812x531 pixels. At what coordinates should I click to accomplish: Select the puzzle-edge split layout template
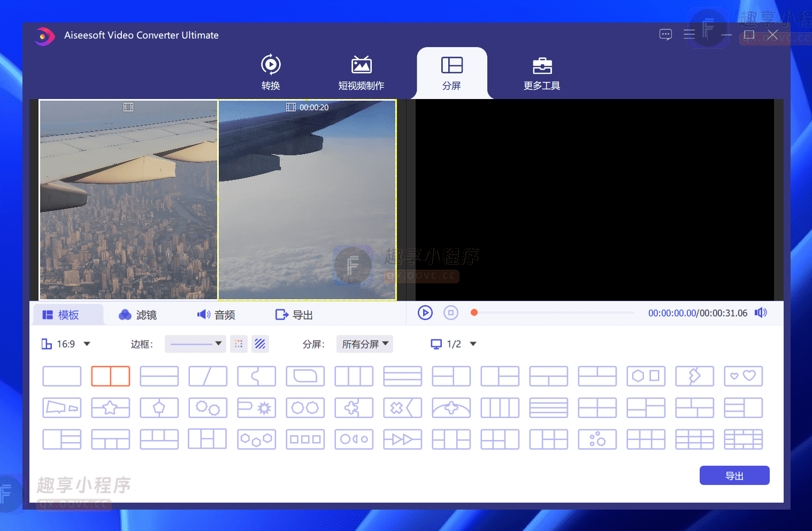point(257,376)
